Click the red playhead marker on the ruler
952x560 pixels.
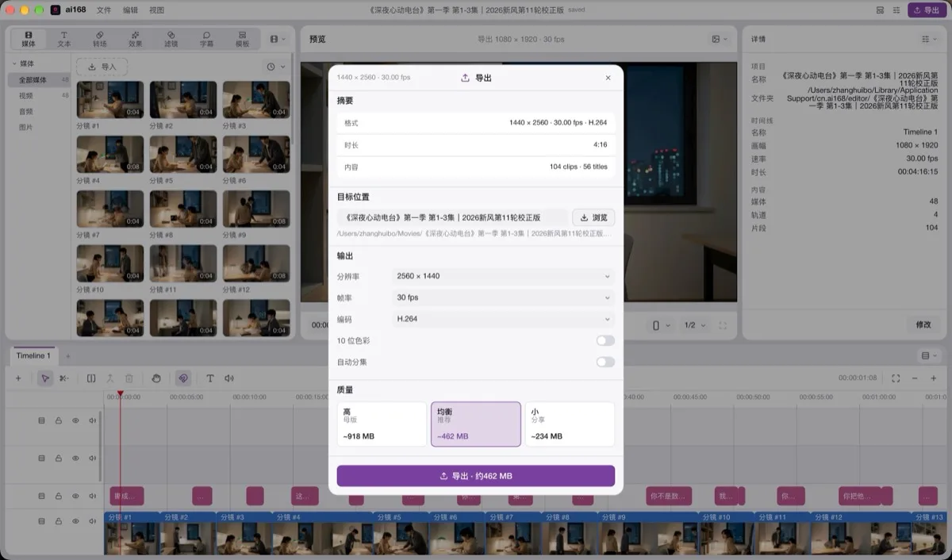120,393
